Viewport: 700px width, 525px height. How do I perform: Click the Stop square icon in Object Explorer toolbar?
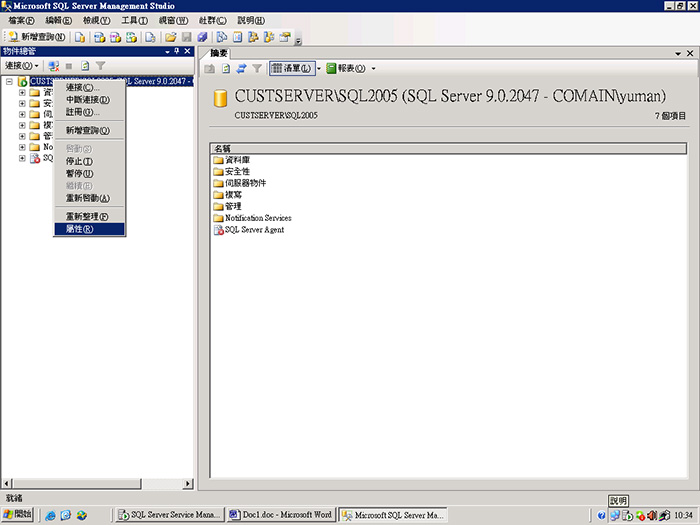(x=69, y=66)
